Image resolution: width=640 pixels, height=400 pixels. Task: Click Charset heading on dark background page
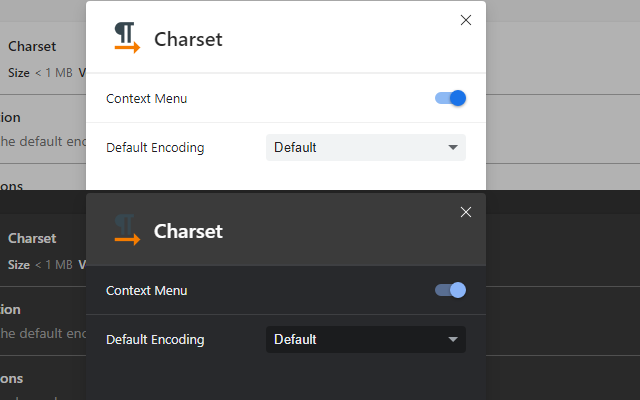tap(32, 238)
